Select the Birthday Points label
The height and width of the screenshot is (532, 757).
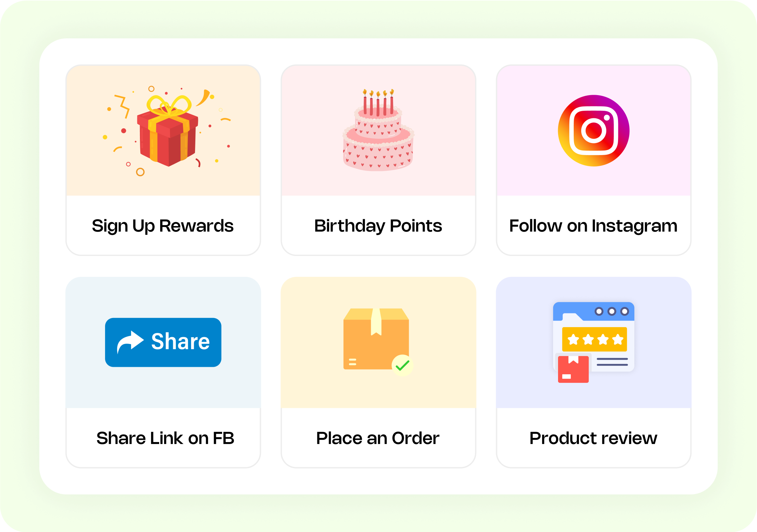[378, 226]
